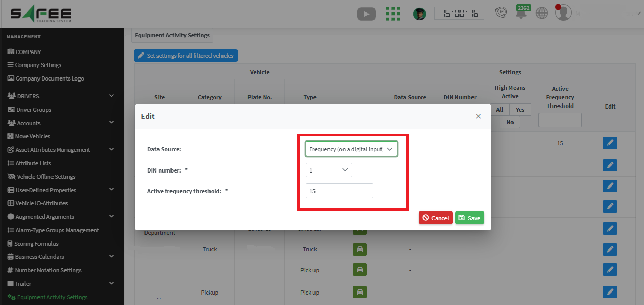
Task: Click the green Save button
Action: coord(469,218)
